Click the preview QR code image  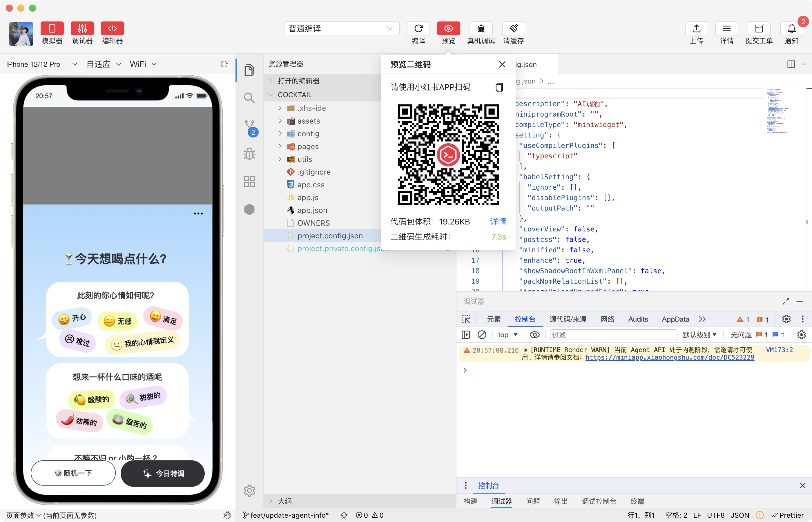tap(448, 155)
